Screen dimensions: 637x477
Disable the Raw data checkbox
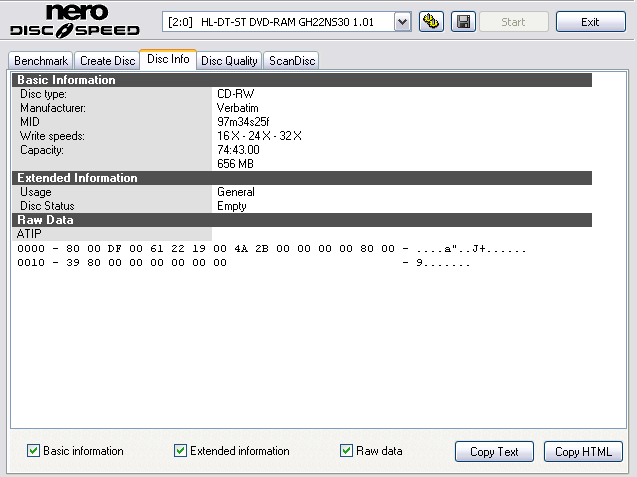coord(347,451)
